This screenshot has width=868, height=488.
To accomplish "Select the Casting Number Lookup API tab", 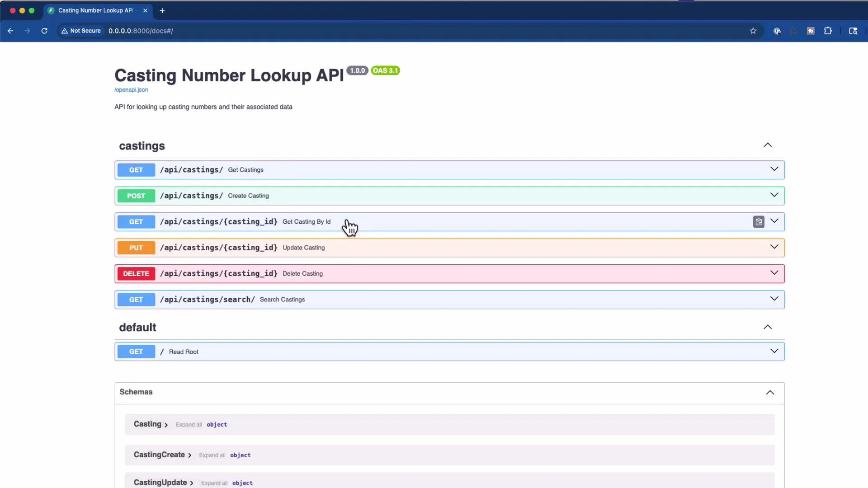I will (95, 10).
